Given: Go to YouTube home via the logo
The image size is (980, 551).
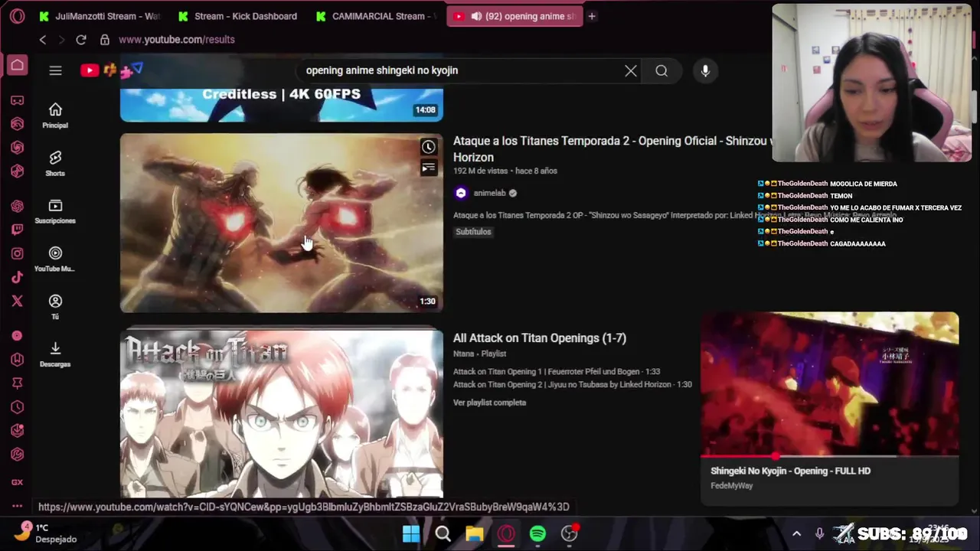Looking at the screenshot, I should [111, 70].
